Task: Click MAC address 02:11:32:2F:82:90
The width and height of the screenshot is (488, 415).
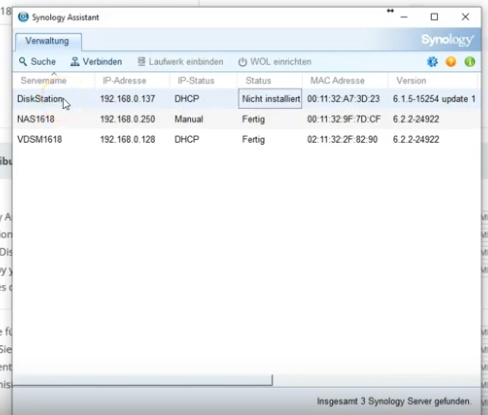Action: 342,139
